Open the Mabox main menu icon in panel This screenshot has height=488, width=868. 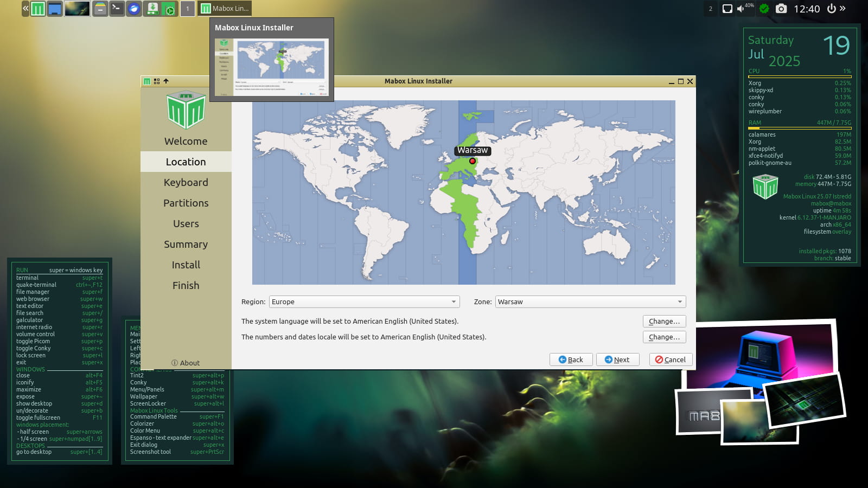pyautogui.click(x=37, y=9)
